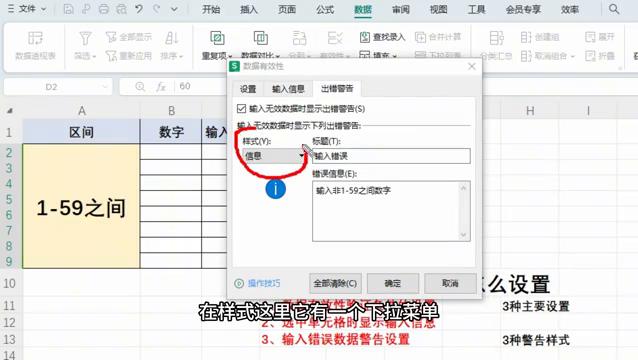Select column B header

(171, 111)
